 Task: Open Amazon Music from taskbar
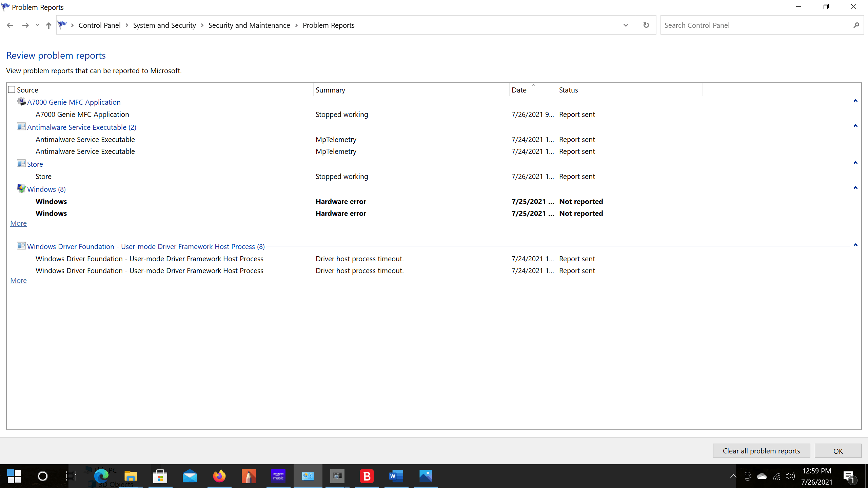click(x=278, y=476)
